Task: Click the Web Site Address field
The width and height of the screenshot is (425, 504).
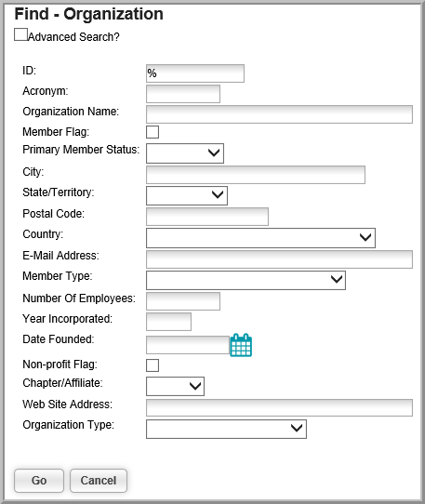Action: tap(279, 407)
